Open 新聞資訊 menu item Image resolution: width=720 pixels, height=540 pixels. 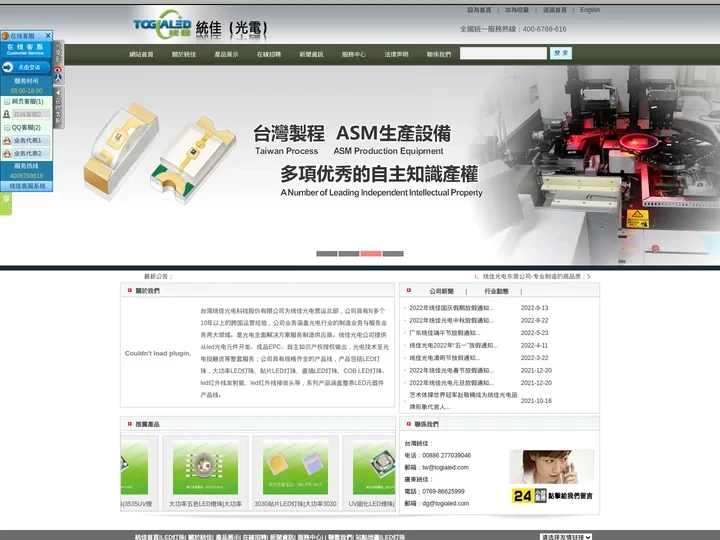click(311, 54)
